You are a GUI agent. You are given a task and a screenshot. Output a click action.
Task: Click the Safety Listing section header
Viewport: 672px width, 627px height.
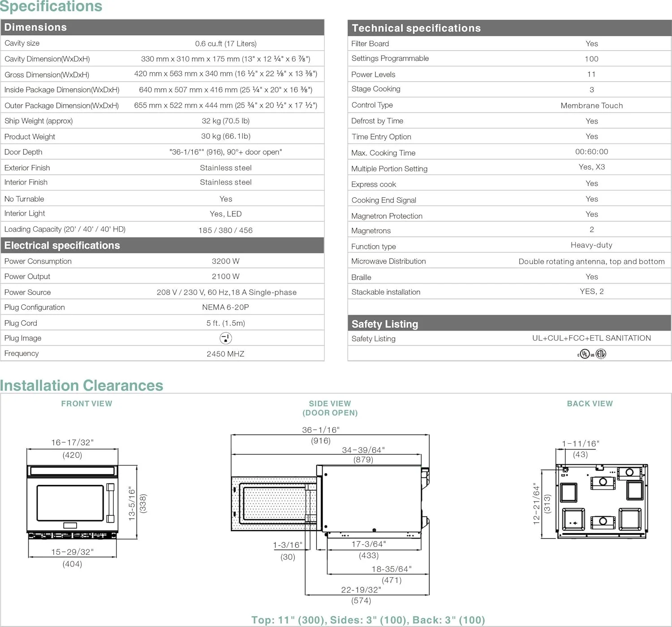pyautogui.click(x=384, y=324)
